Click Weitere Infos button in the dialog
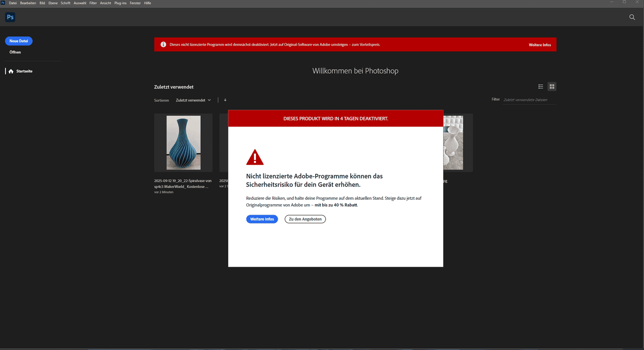644x350 pixels. coord(262,219)
